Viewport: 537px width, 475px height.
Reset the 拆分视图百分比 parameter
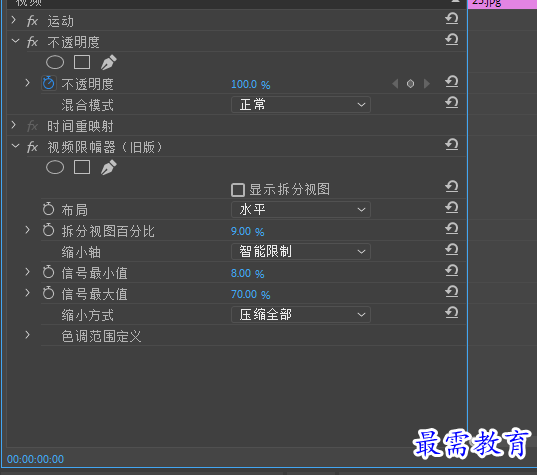click(452, 229)
